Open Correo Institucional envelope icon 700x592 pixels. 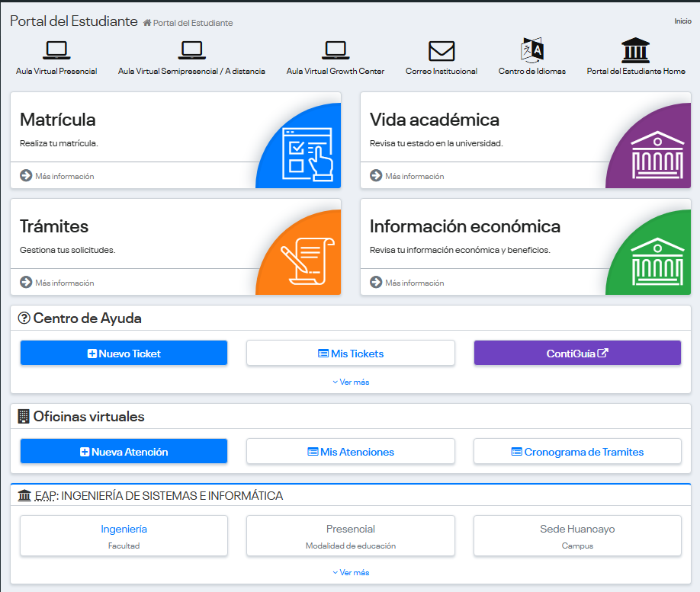(442, 51)
